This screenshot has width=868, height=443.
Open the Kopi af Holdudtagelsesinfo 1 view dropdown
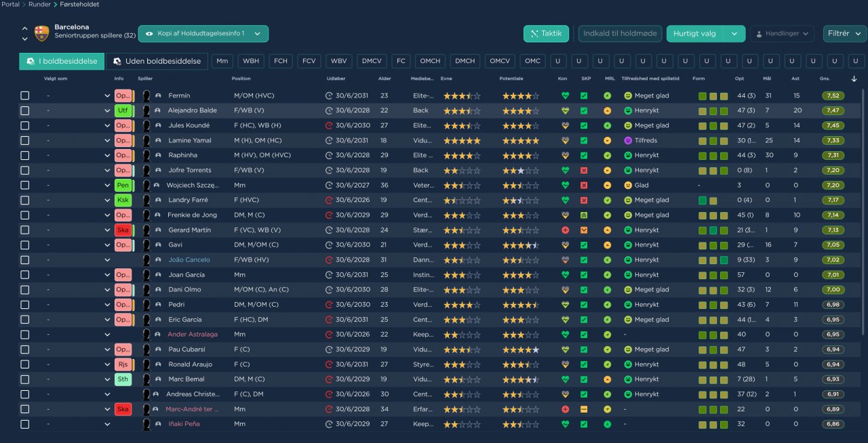203,33
